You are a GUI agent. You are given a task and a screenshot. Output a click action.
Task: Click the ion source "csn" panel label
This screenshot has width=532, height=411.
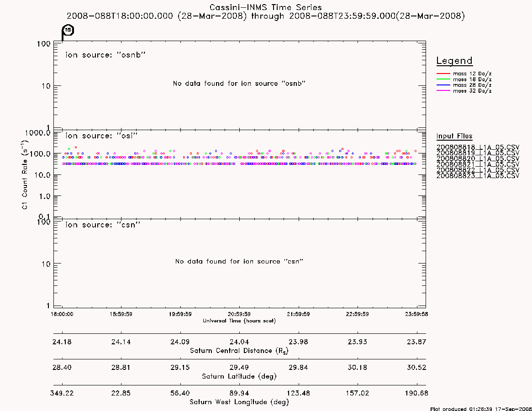[103, 225]
